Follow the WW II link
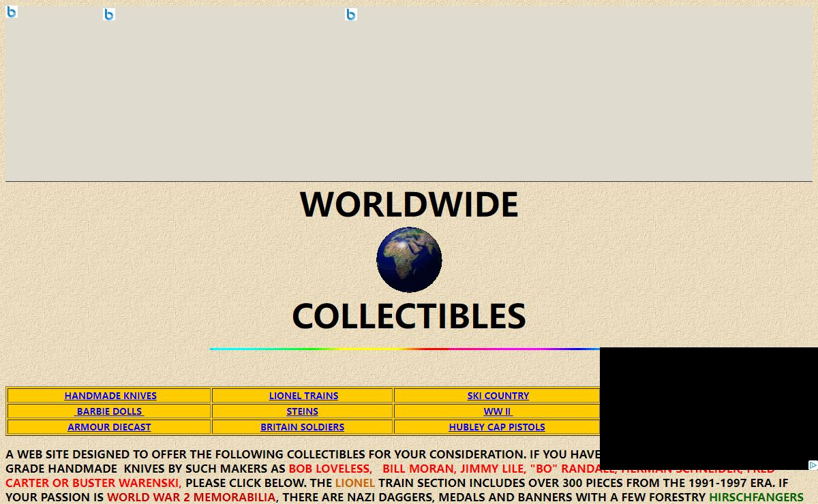Viewport: 818px width, 504px height. [498, 411]
